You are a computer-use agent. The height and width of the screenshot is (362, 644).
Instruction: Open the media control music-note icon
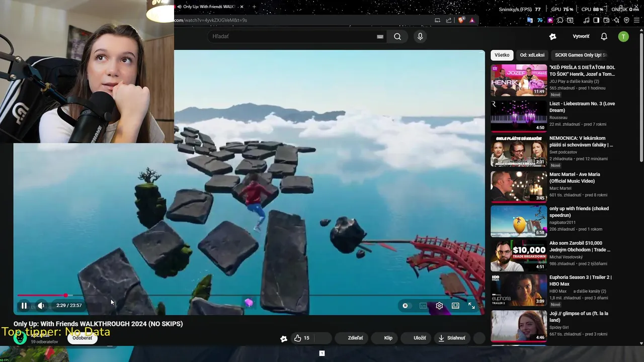point(587,20)
